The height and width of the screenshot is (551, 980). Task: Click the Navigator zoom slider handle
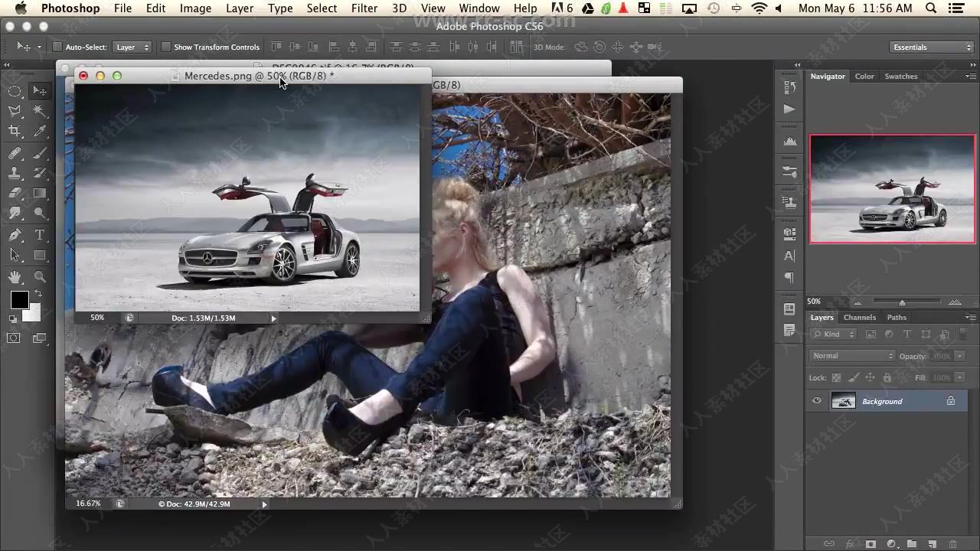click(902, 302)
